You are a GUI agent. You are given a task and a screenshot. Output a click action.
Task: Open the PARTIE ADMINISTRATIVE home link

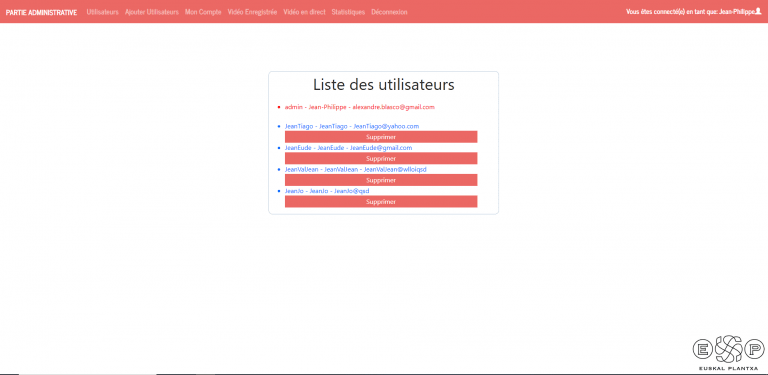pos(42,12)
